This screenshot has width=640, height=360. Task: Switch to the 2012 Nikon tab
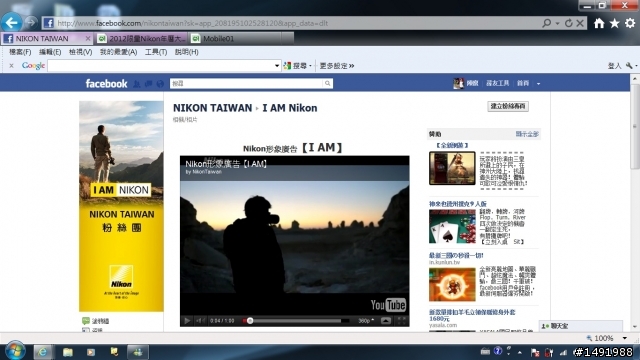tap(142, 38)
